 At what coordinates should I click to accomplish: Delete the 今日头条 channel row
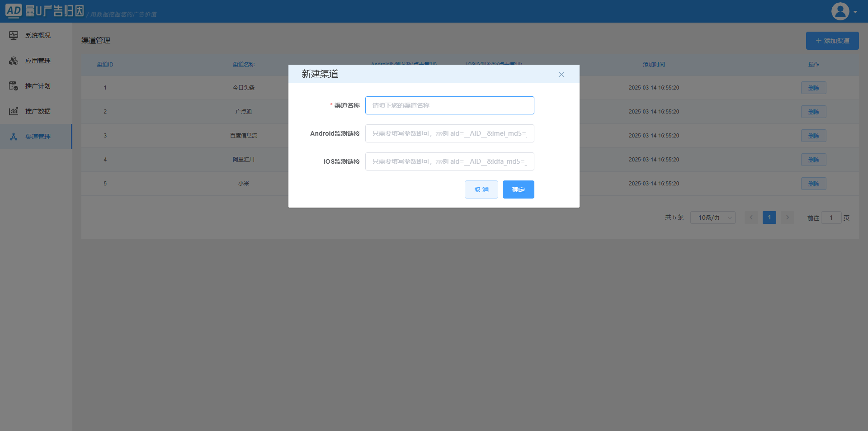pyautogui.click(x=814, y=88)
